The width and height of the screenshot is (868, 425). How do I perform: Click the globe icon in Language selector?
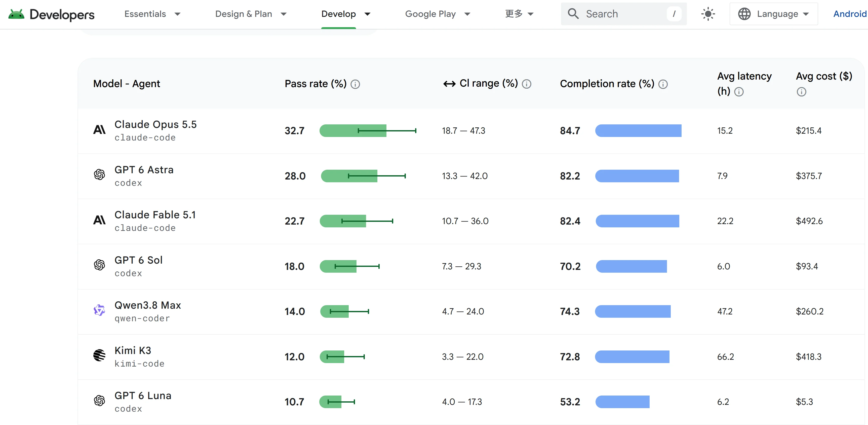click(744, 14)
